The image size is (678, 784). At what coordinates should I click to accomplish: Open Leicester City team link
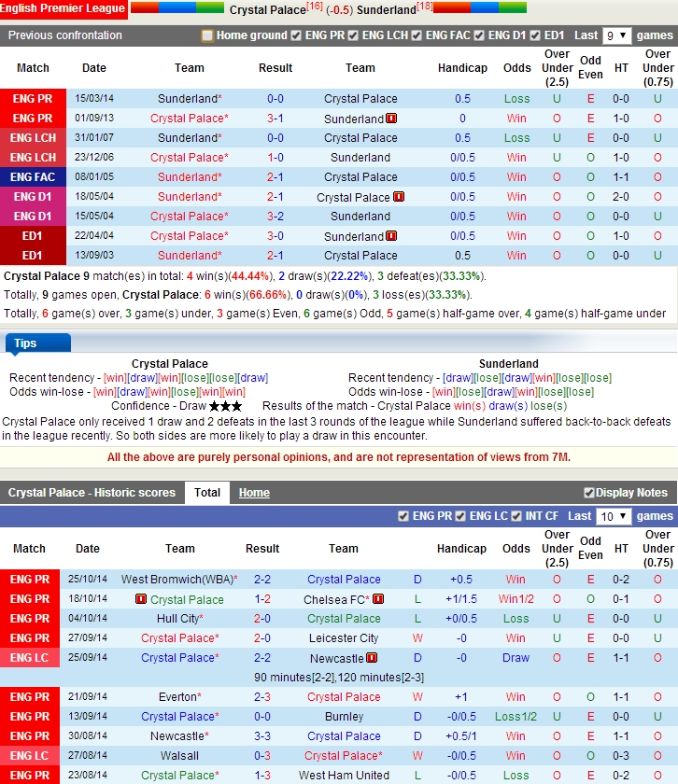click(344, 638)
